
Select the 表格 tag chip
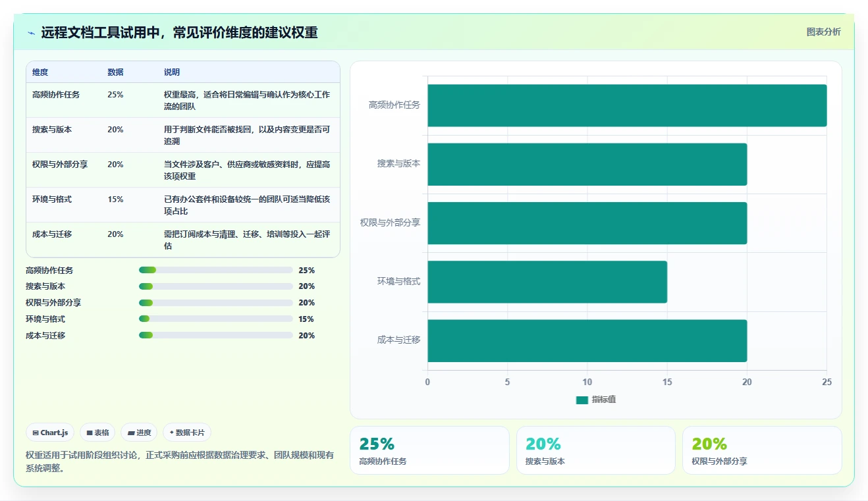[x=97, y=433]
